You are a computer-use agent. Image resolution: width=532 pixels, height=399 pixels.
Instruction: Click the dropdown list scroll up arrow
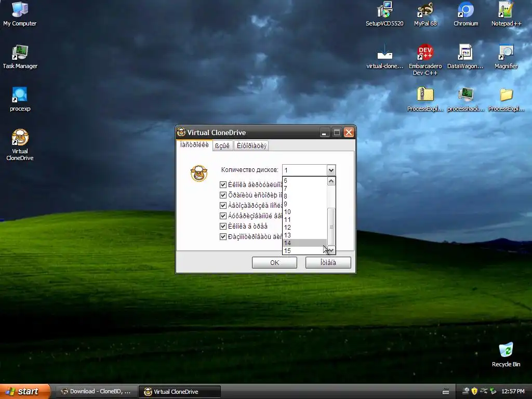[331, 181]
